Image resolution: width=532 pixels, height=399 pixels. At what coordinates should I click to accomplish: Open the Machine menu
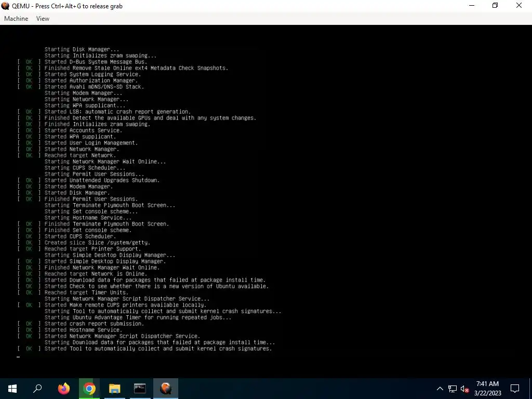pyautogui.click(x=16, y=19)
